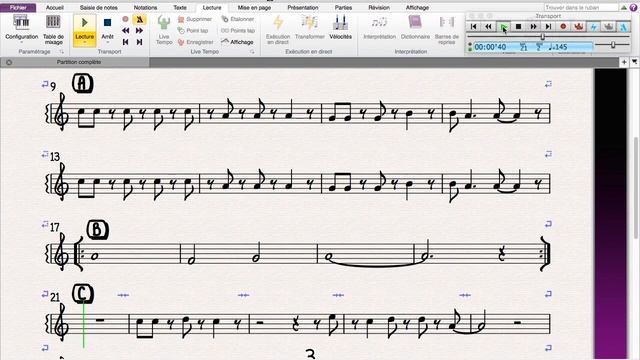Close the Partition complète tab icon
The height and width of the screenshot is (360, 640).
9,62
